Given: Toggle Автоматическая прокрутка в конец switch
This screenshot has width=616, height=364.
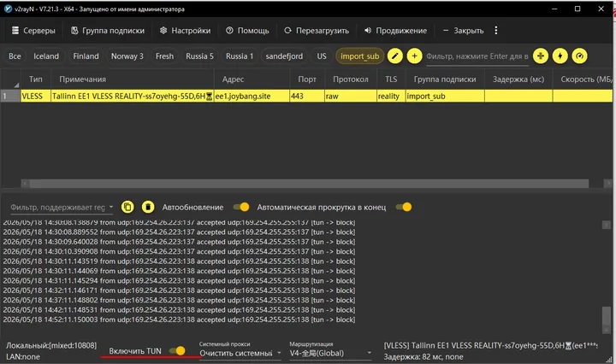Looking at the screenshot, I should [x=404, y=207].
